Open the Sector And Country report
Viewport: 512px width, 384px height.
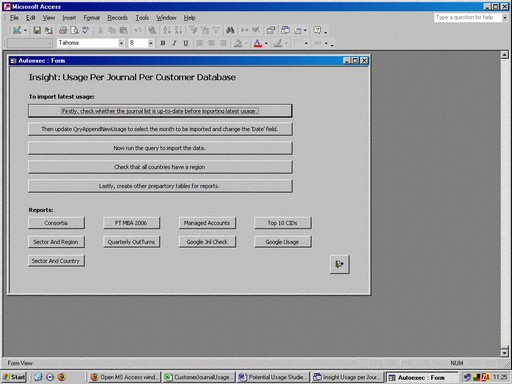click(x=56, y=261)
